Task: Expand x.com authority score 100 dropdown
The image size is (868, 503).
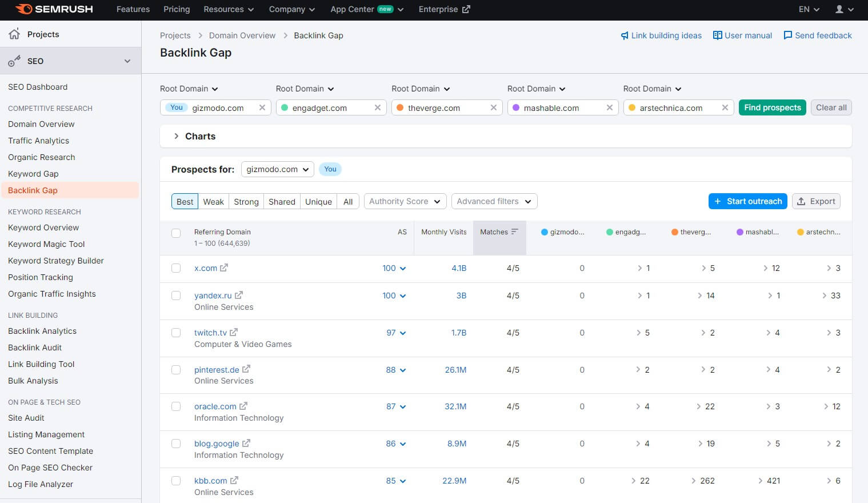Action: [394, 268]
